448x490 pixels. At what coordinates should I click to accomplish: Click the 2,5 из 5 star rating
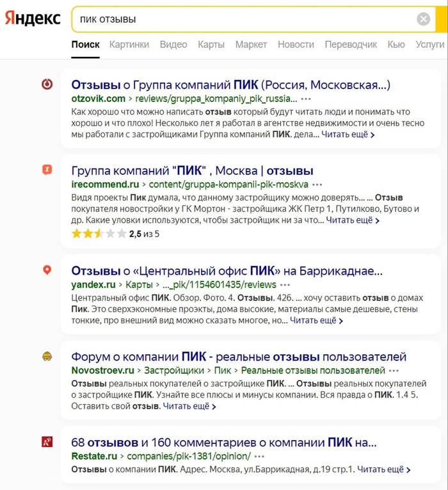coord(115,234)
